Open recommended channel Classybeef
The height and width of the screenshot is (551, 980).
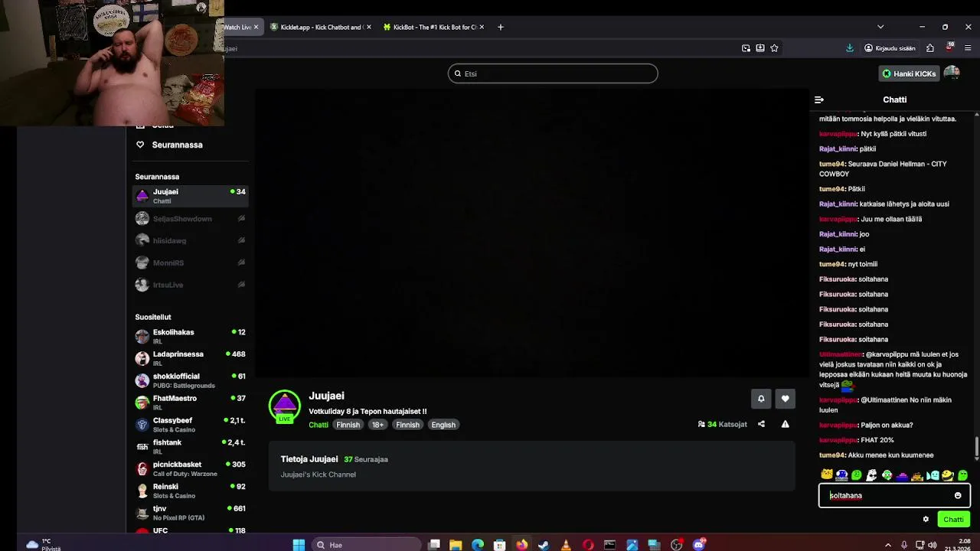(x=190, y=424)
